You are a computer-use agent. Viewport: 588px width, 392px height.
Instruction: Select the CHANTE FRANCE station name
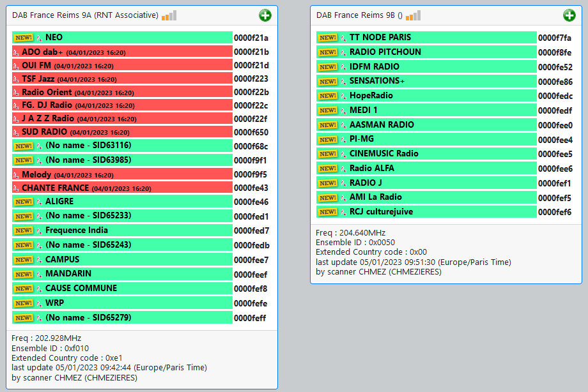[x=56, y=188]
